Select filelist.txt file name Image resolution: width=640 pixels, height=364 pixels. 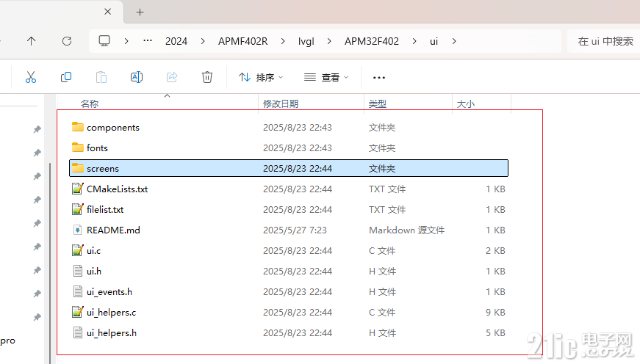[105, 209]
